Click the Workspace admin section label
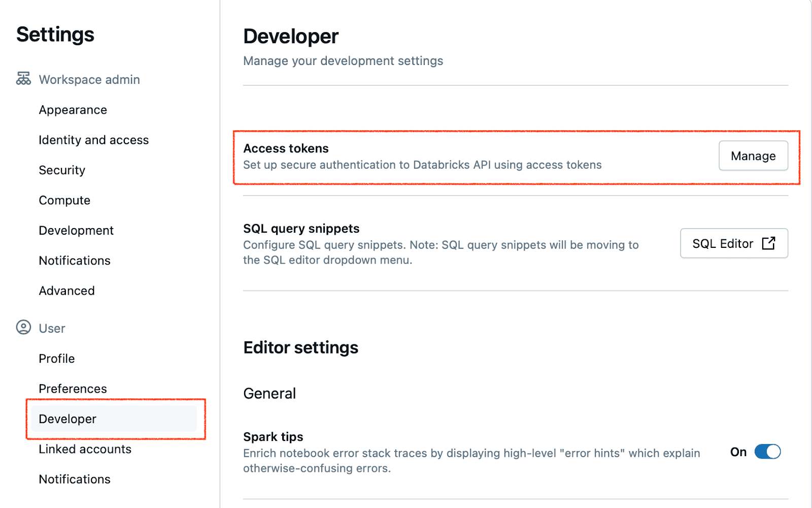Image resolution: width=812 pixels, height=508 pixels. (x=89, y=79)
